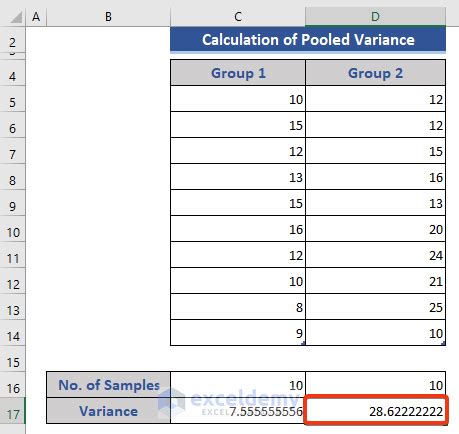Select column D header
This screenshot has width=459, height=434.
pos(375,17)
